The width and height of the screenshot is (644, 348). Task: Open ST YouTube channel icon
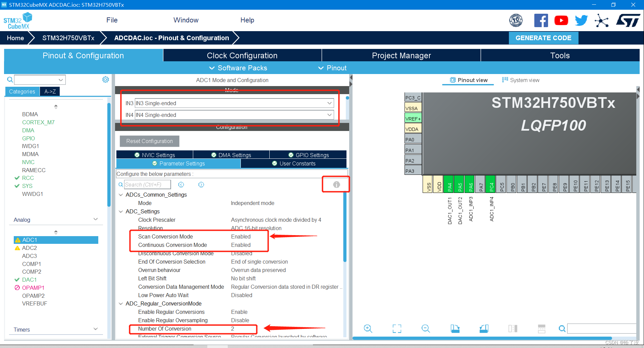(x=561, y=20)
